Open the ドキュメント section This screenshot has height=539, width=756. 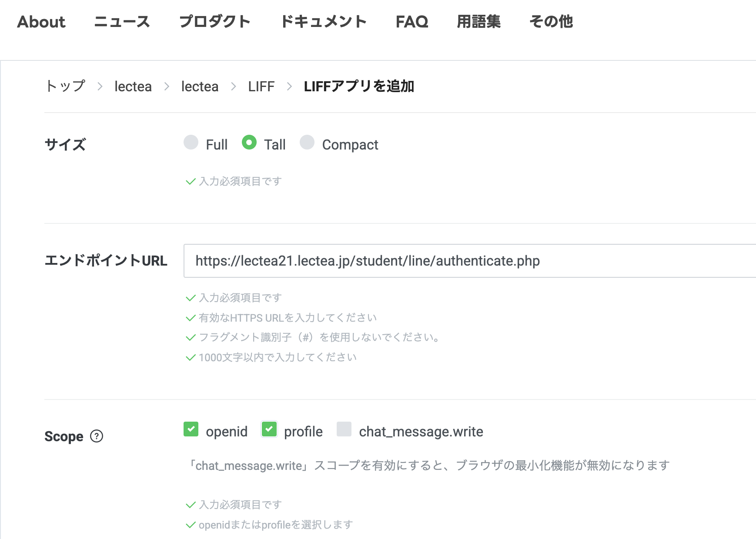coord(324,22)
